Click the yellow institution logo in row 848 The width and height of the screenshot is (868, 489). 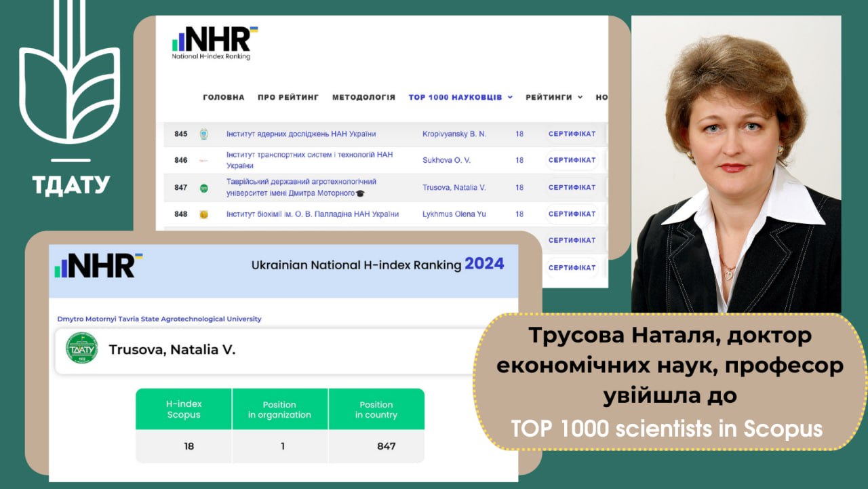pos(203,214)
